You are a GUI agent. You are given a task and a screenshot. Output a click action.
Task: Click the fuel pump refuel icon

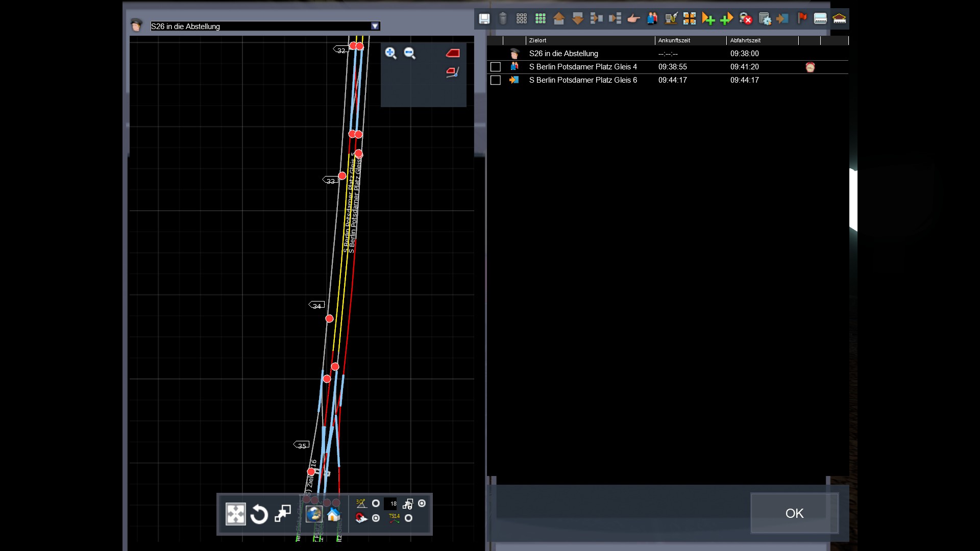click(x=671, y=19)
